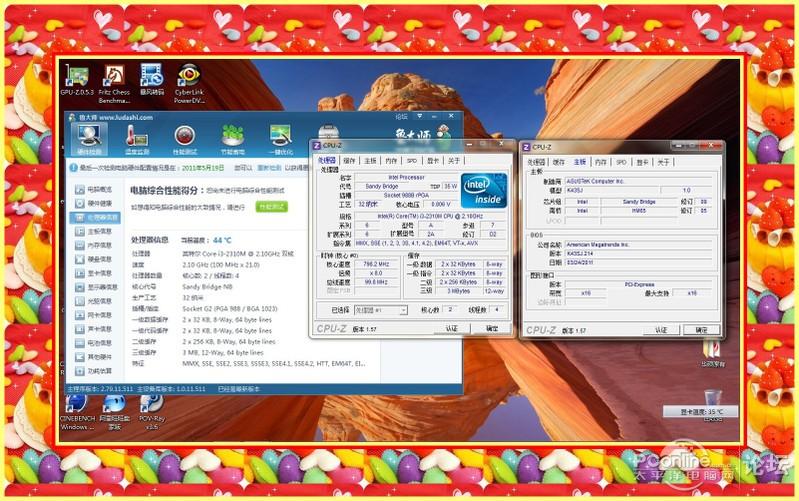This screenshot has width=799, height=501.
Task: Open Ludashi temperature monitor (温度监测) thermometer icon
Action: pyautogui.click(x=137, y=139)
